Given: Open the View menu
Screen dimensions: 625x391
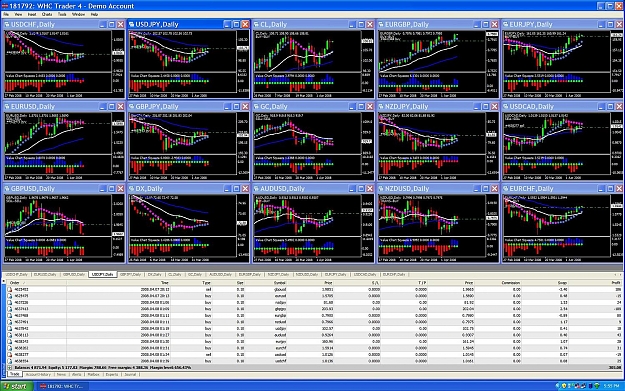Looking at the screenshot, I should (x=18, y=14).
